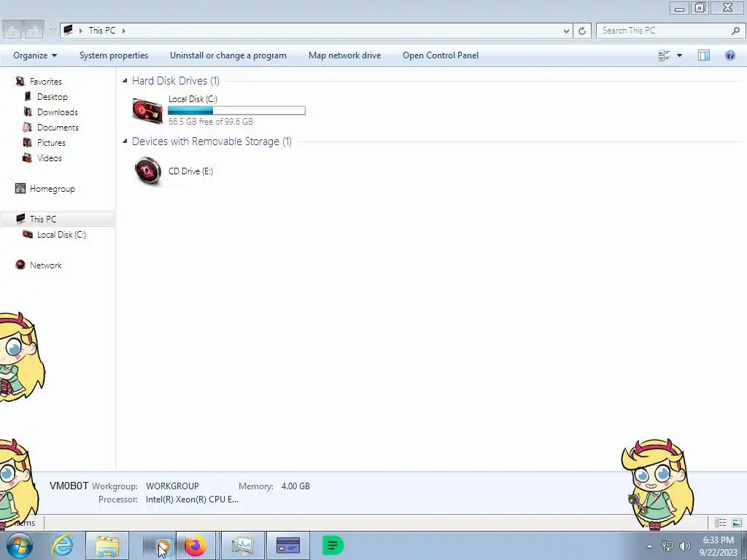Image resolution: width=747 pixels, height=560 pixels.
Task: Click Change your view icon
Action: pyautogui.click(x=664, y=55)
